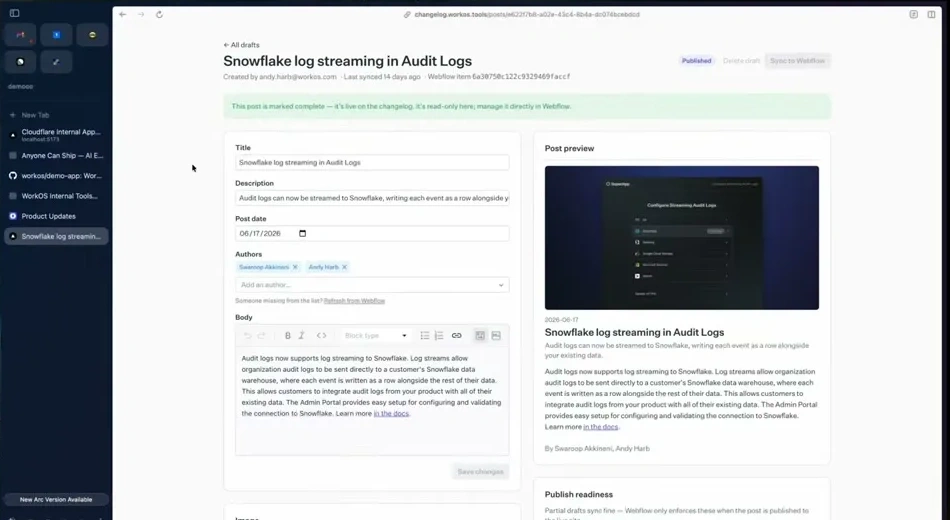Toggle italic formatting in Body editor
The height and width of the screenshot is (520, 950).
pos(301,335)
